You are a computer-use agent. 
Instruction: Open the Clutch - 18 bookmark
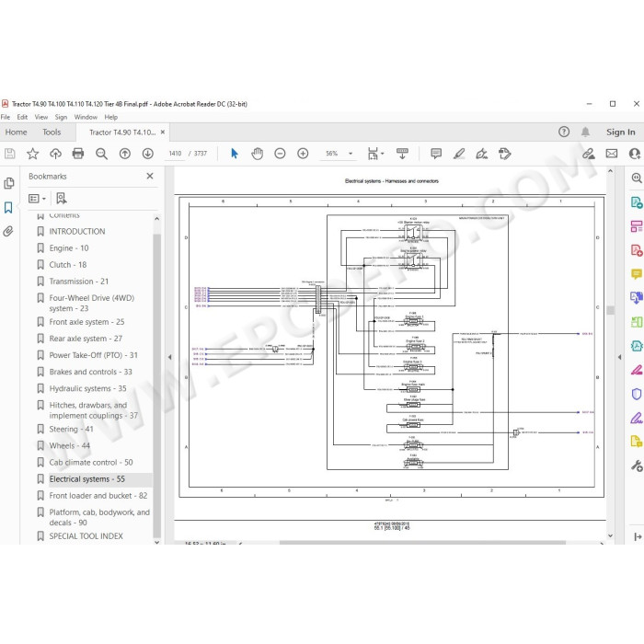point(68,265)
